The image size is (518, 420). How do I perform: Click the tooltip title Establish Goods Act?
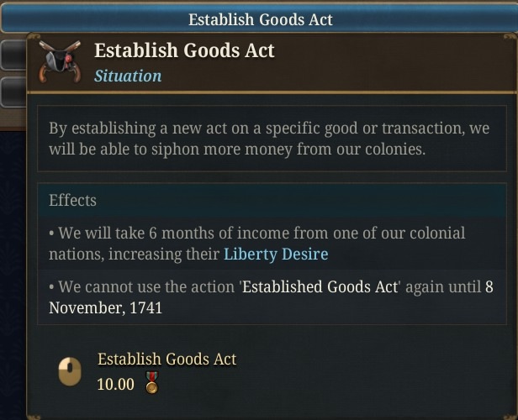(184, 50)
